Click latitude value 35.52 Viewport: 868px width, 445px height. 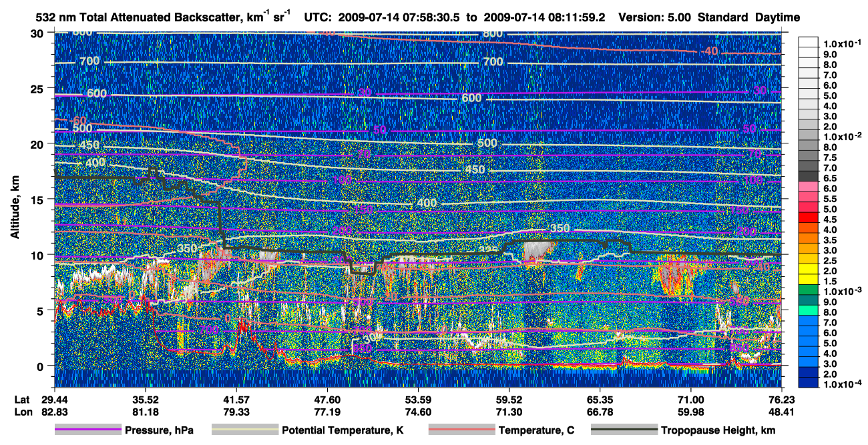tap(145, 400)
